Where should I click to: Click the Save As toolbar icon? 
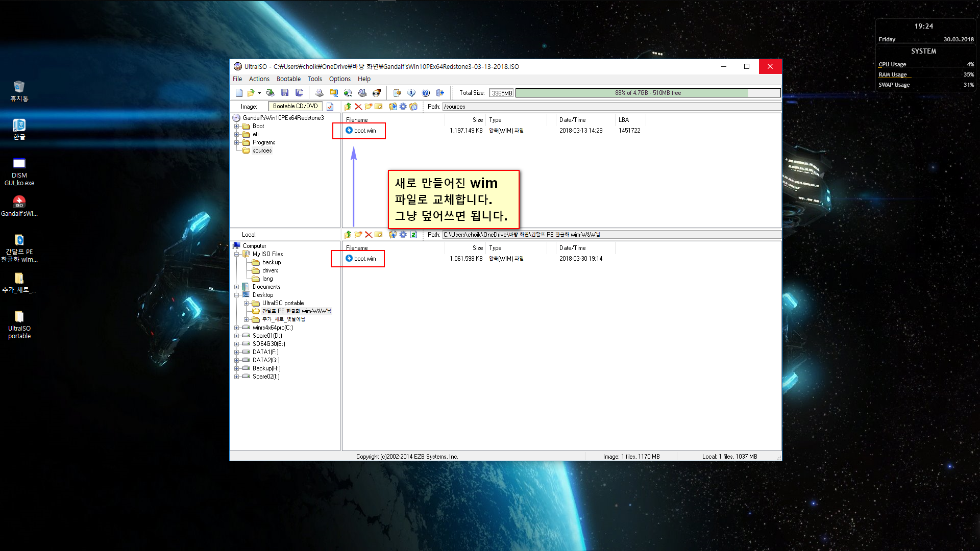click(299, 93)
